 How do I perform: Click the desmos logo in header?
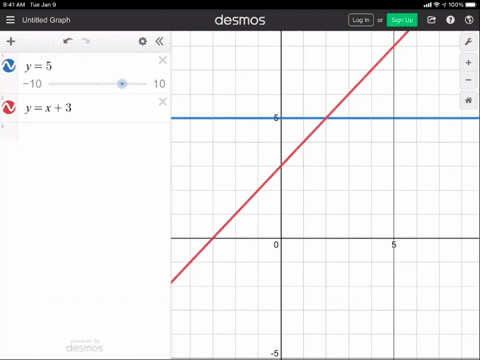click(240, 20)
